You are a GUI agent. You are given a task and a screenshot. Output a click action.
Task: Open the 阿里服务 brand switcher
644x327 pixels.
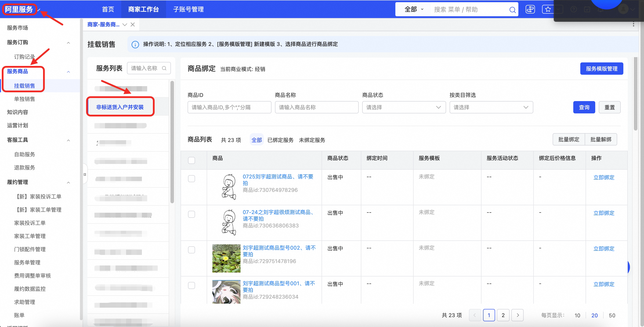tap(22, 9)
